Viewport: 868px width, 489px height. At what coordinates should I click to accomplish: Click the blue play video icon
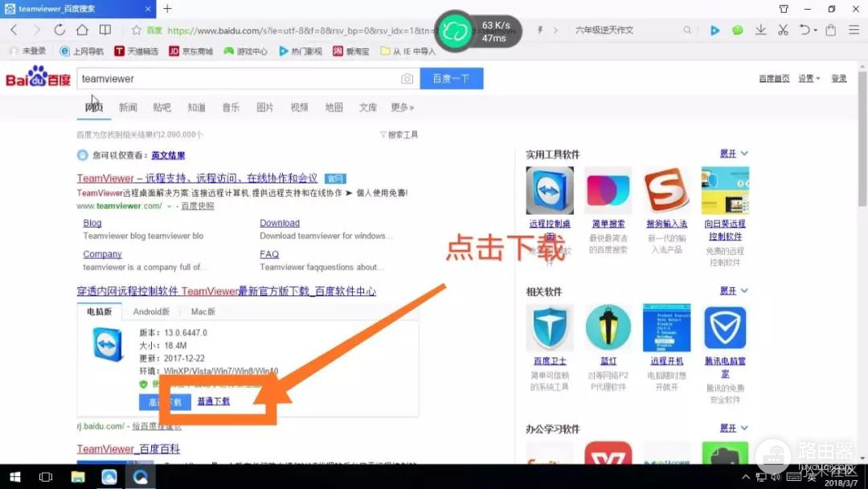pyautogui.click(x=715, y=31)
